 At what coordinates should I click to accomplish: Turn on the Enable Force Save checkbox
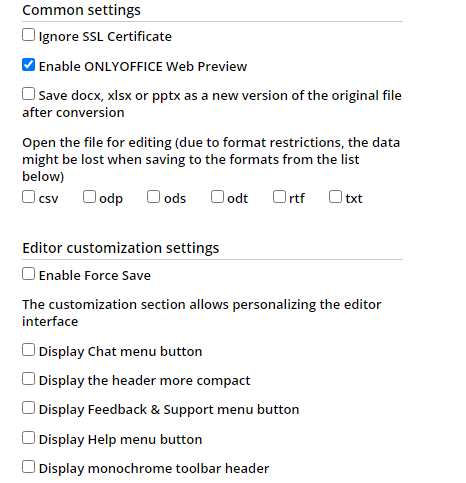pos(28,274)
